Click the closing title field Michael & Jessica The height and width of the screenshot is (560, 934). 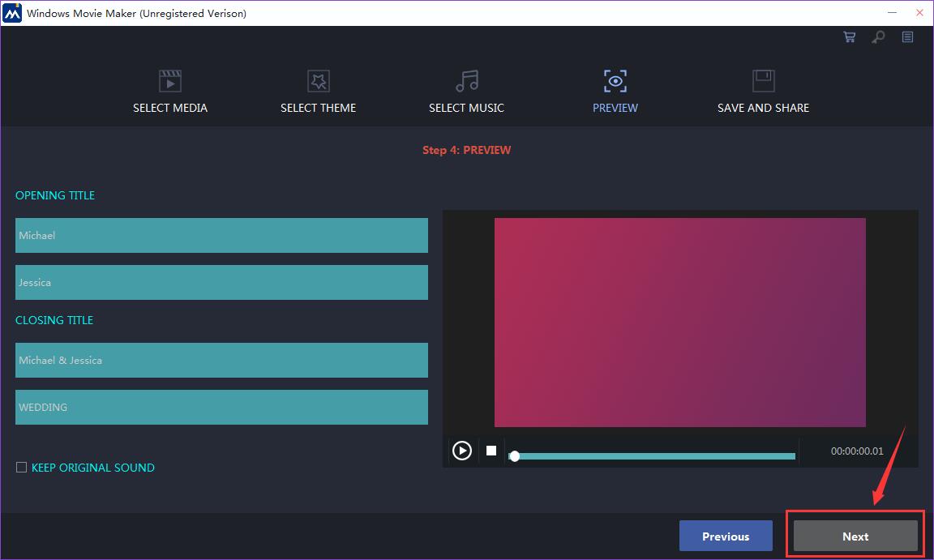(221, 360)
